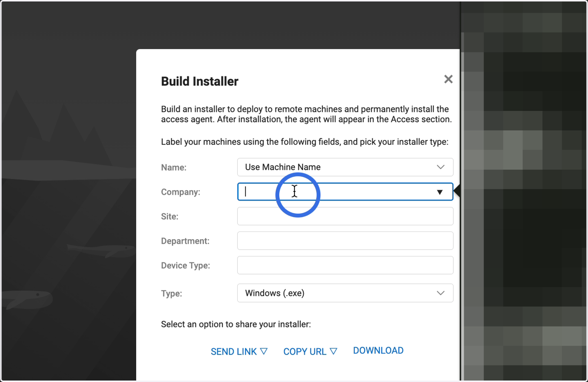The image size is (588, 382).
Task: Open the Type dropdown showing Windows (.exe)
Action: (x=345, y=293)
